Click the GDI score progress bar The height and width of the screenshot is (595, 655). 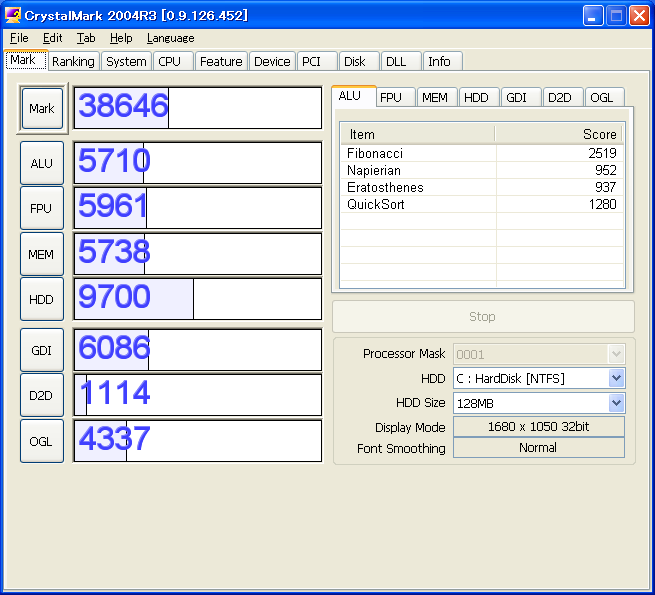click(x=198, y=350)
